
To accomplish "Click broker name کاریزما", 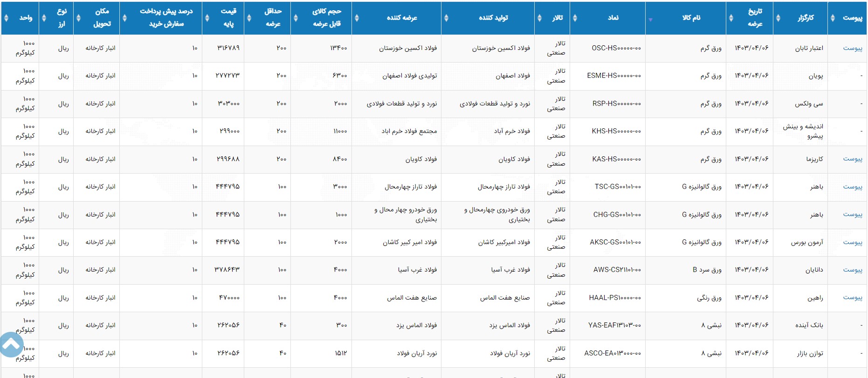I will (814, 159).
